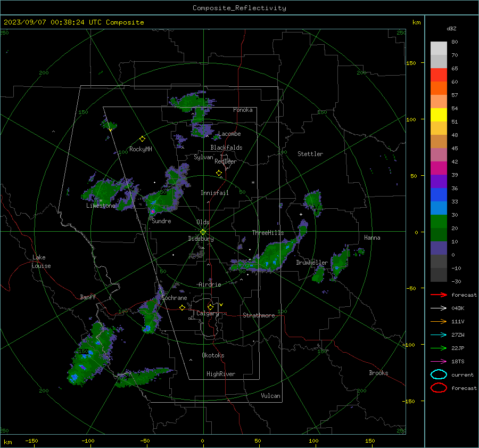Click the slate-purple swatch above 0 label
479x448 pixels.
coord(439,248)
